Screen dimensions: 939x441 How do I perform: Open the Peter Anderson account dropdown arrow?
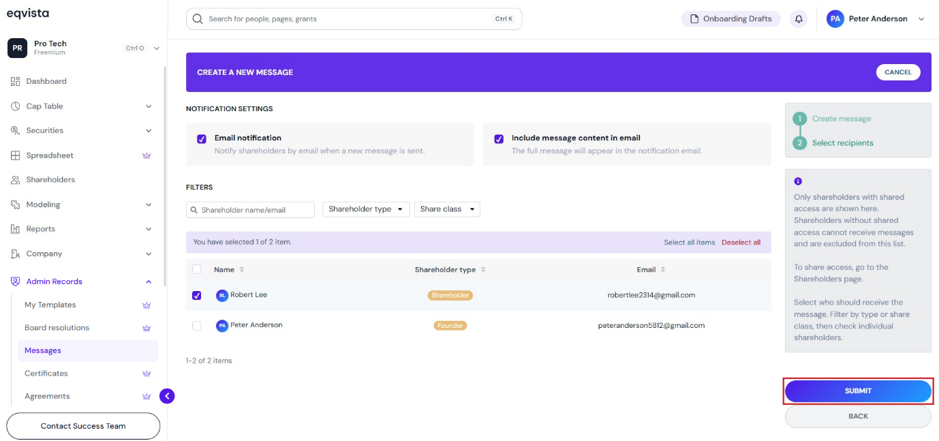click(921, 19)
